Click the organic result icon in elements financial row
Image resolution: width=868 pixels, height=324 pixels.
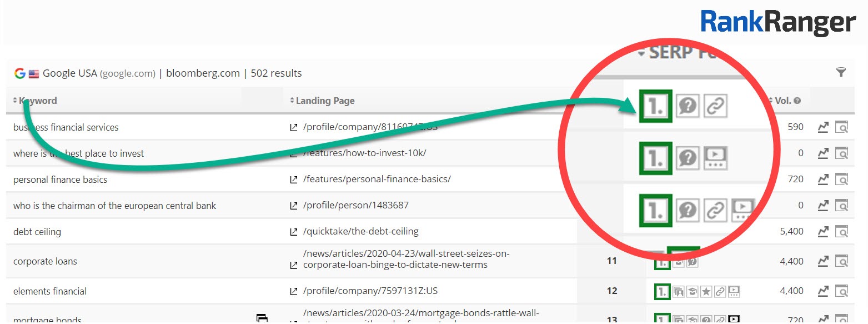coord(662,291)
